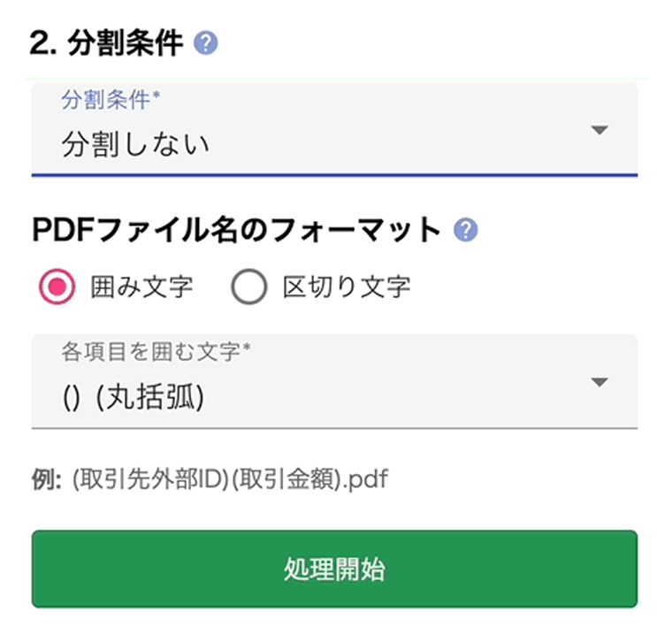Open the 分割しない dropdown value
Viewport: 672px width, 642px height.
click(135, 144)
